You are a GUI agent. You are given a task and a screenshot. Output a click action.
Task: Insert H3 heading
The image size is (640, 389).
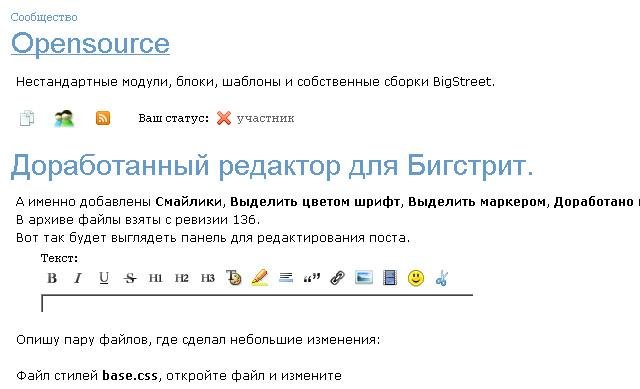(x=208, y=278)
